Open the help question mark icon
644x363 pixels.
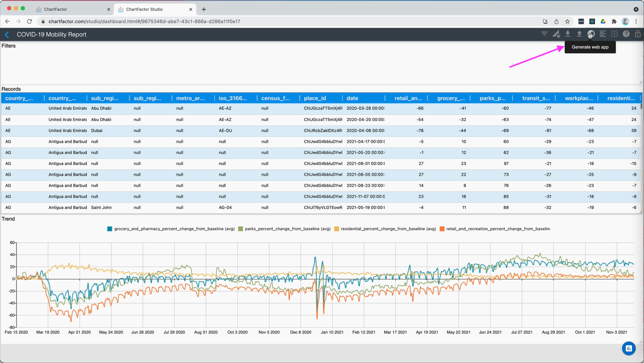point(626,34)
